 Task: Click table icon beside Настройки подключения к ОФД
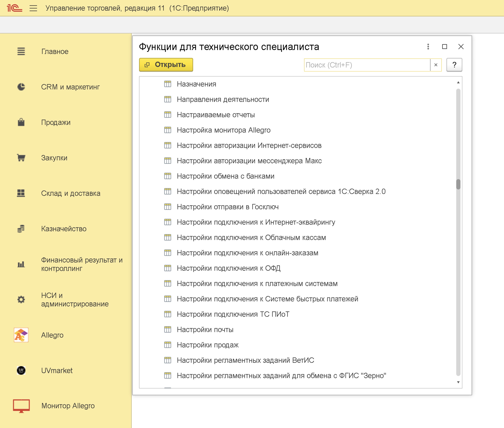coord(168,268)
